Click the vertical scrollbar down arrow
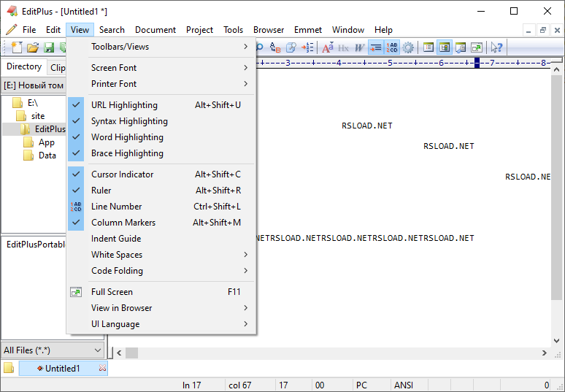 pyautogui.click(x=556, y=340)
